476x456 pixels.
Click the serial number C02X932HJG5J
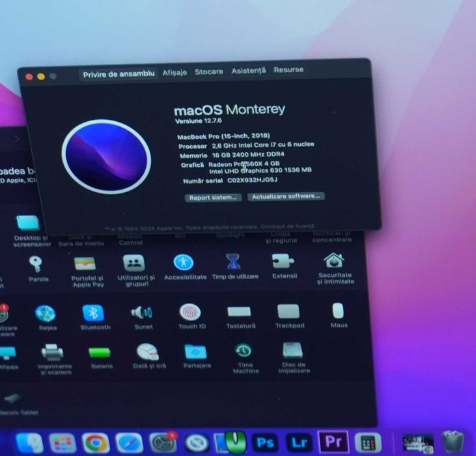coord(252,180)
